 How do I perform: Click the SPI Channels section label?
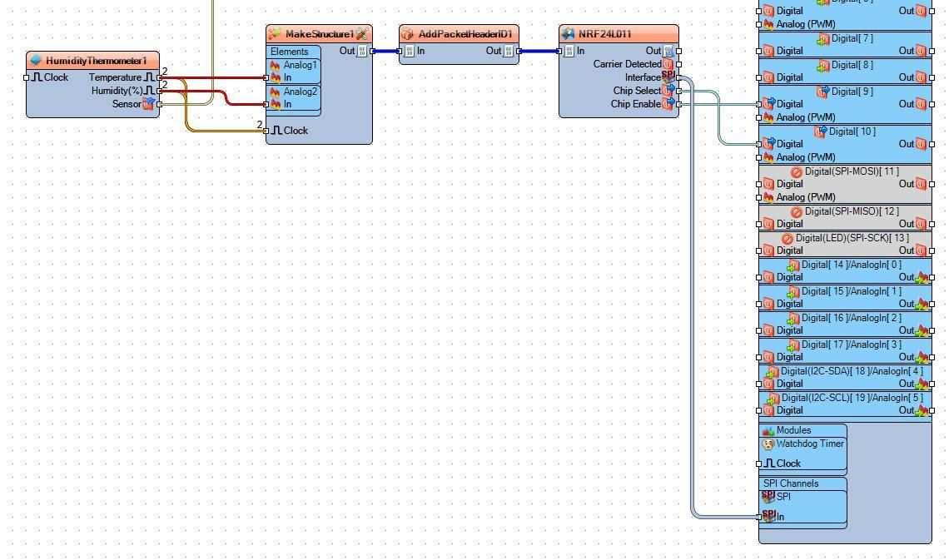pos(791,483)
